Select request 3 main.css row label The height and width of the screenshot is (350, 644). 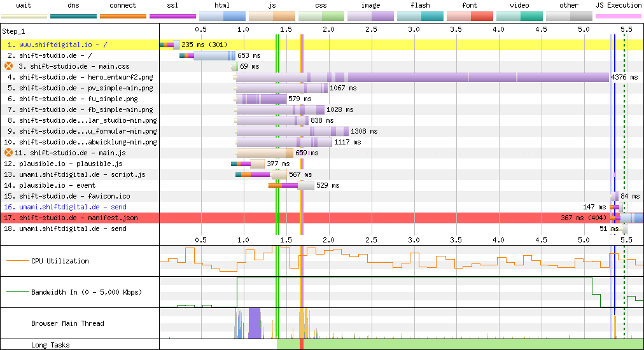pos(74,66)
